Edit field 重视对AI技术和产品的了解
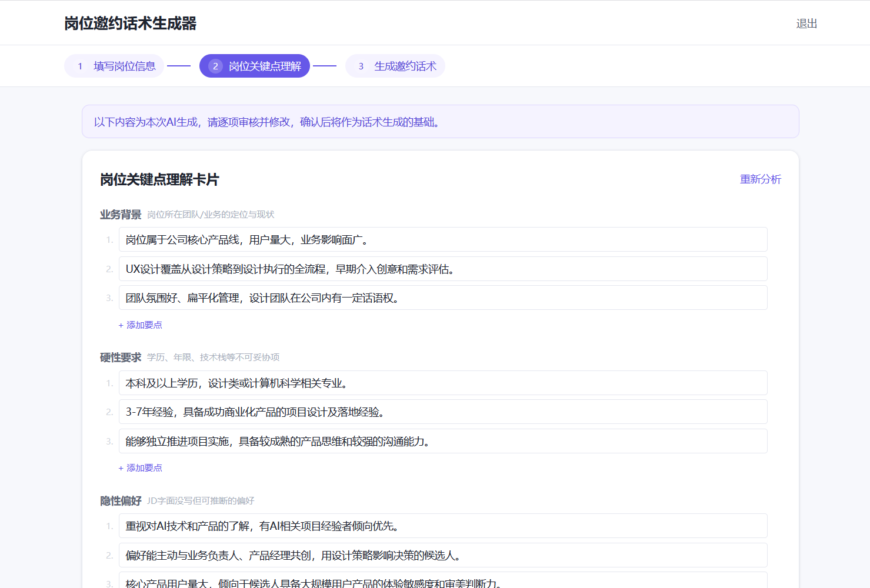Viewport: 870px width, 588px height. (443, 526)
